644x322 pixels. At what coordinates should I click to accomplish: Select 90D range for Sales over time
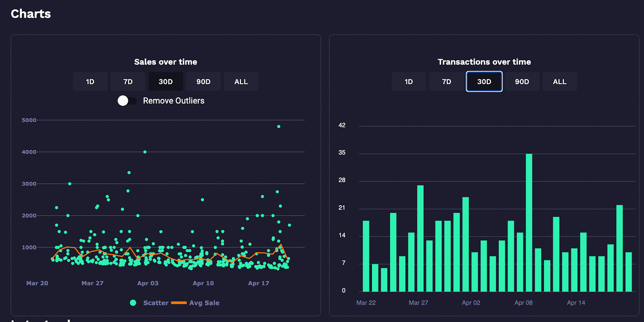click(x=203, y=81)
